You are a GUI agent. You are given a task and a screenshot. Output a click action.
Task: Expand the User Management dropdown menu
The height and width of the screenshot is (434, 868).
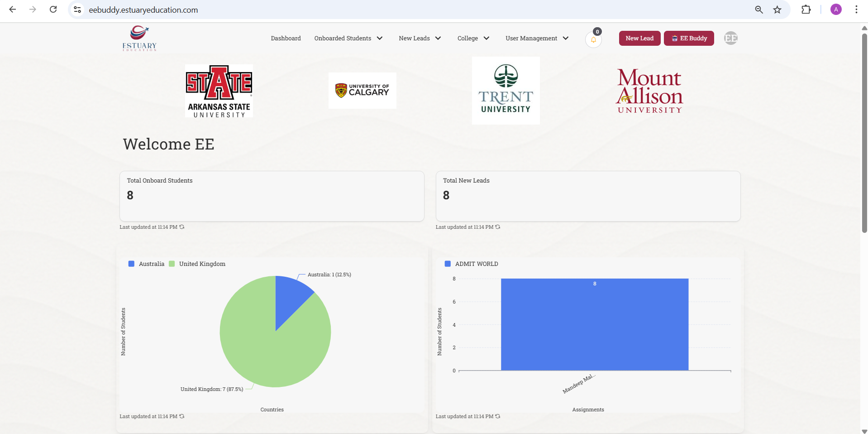pyautogui.click(x=537, y=39)
